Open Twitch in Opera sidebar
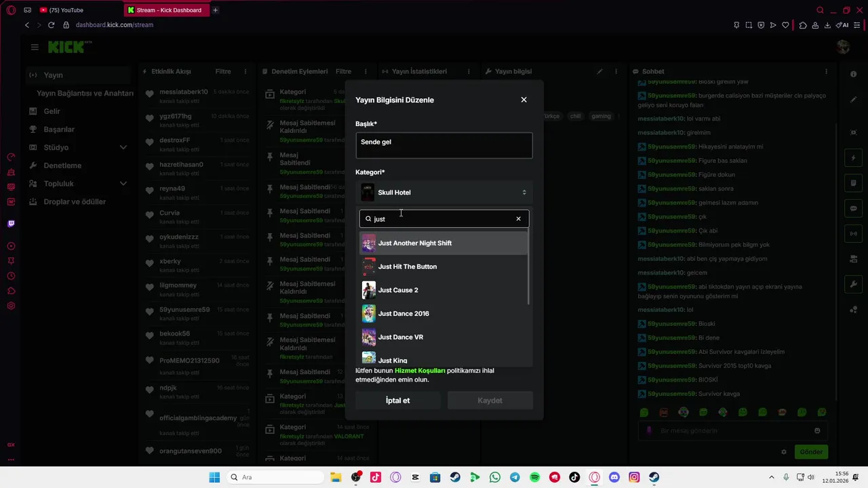This screenshot has height=488, width=868. coord(11,224)
